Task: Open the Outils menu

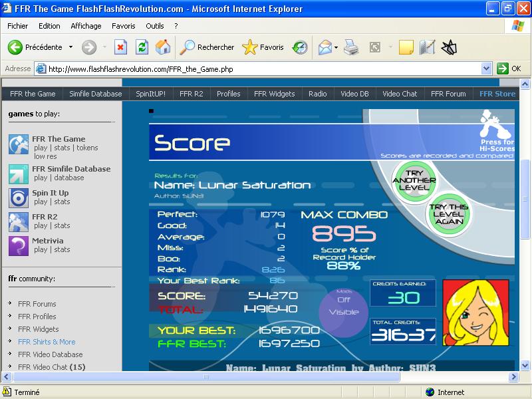Action: [x=155, y=26]
